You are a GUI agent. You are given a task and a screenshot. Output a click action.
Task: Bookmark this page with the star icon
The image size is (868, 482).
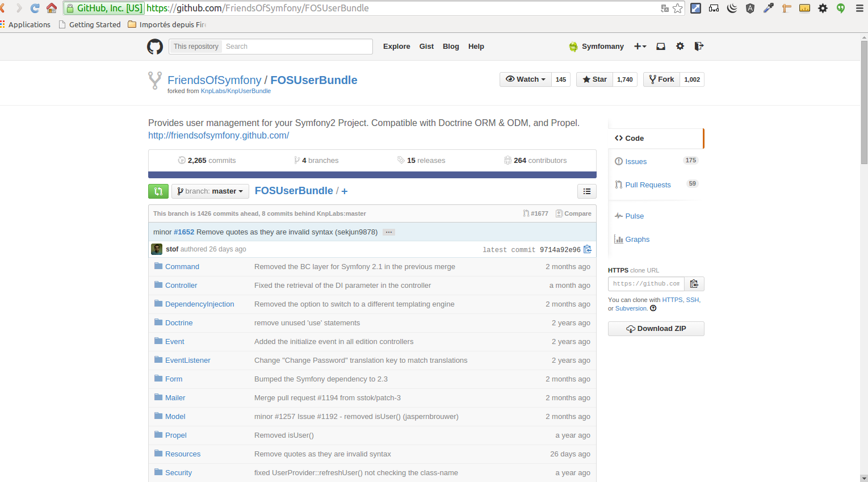click(x=678, y=8)
